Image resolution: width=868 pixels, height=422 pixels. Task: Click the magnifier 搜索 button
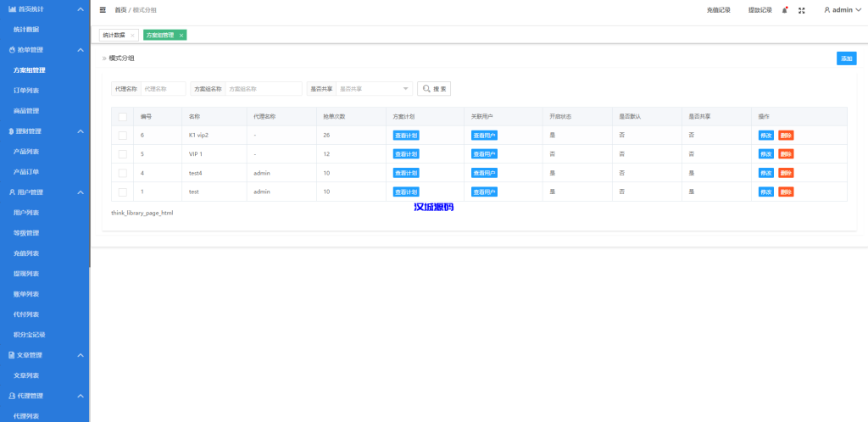[433, 88]
